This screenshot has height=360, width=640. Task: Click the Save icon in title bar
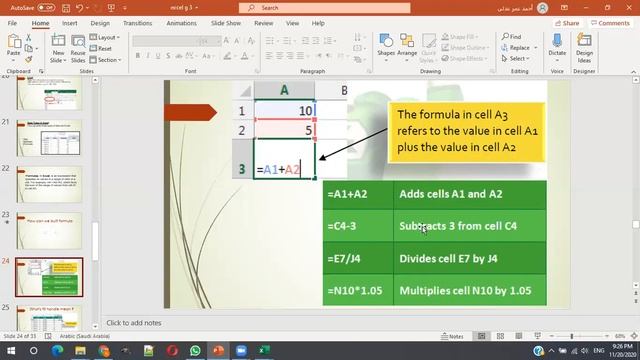pyautogui.click(x=66, y=8)
